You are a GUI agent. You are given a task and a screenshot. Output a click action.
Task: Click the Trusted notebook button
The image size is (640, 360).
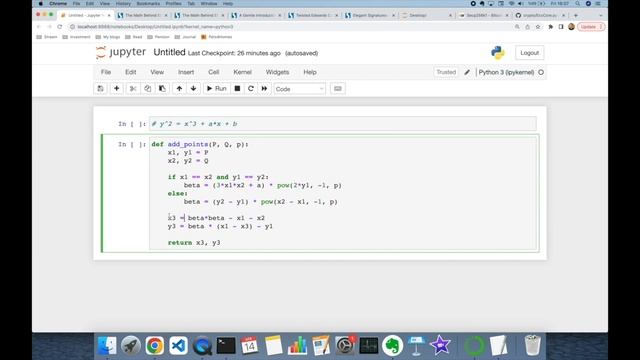coord(446,72)
